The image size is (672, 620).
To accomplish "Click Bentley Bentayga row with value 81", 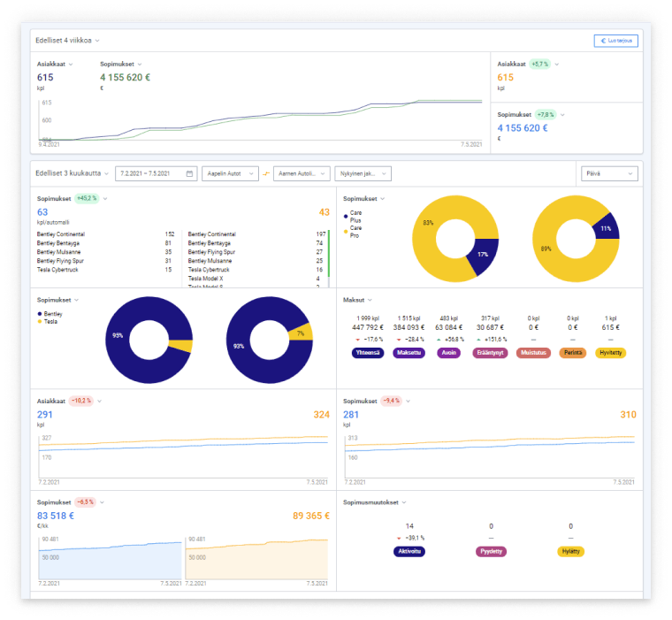I will [105, 243].
